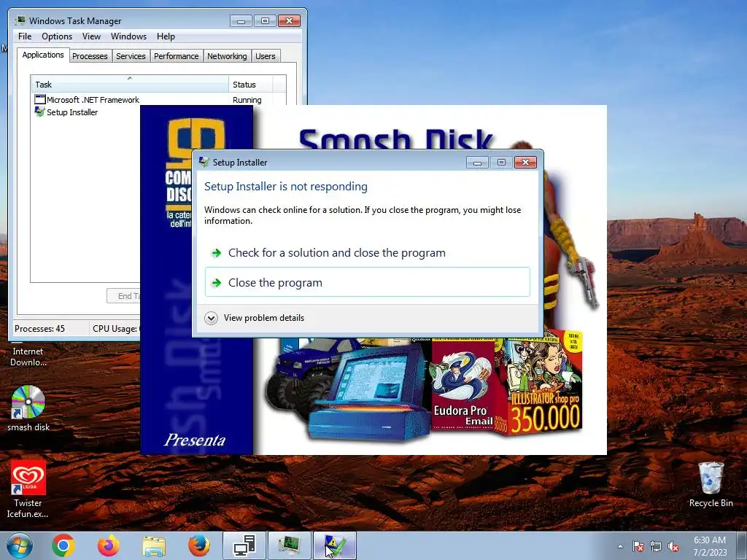Open the Windows Start orb
The height and width of the screenshot is (560, 747).
coord(20,545)
